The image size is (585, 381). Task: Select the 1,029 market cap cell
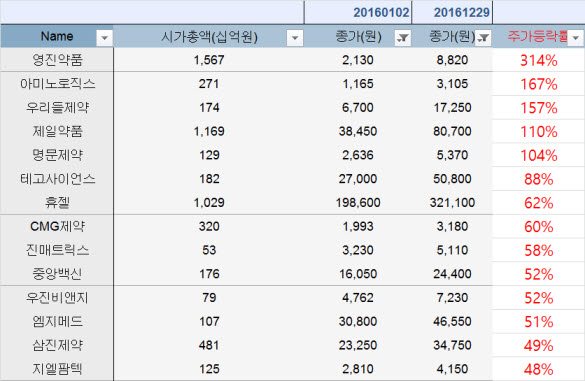[209, 203]
